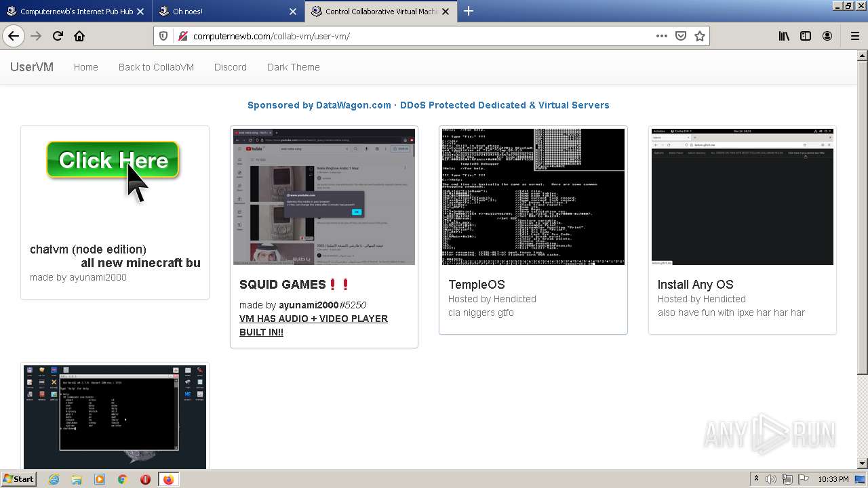Open the DataWagon.com sponsor link
This screenshot has width=868, height=488.
point(429,105)
